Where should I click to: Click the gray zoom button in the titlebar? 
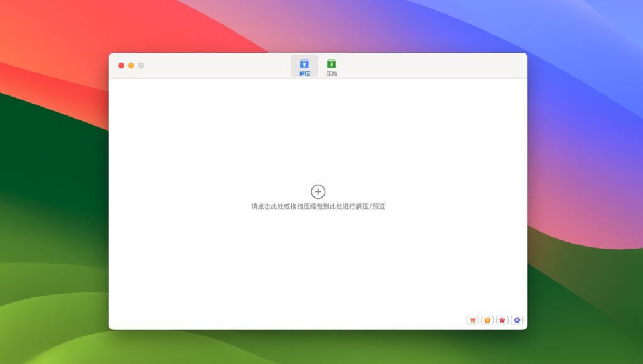click(141, 65)
